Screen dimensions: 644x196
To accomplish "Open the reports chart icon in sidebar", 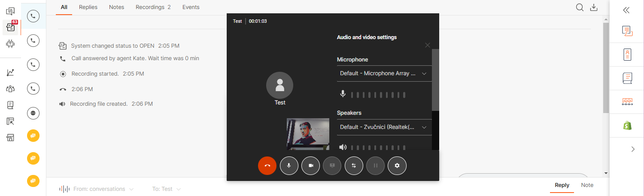I will click(11, 73).
